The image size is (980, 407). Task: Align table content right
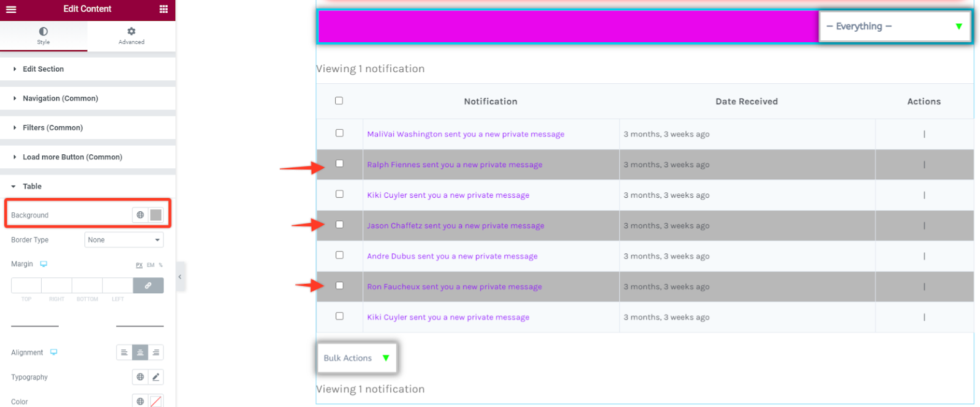pyautogui.click(x=156, y=353)
